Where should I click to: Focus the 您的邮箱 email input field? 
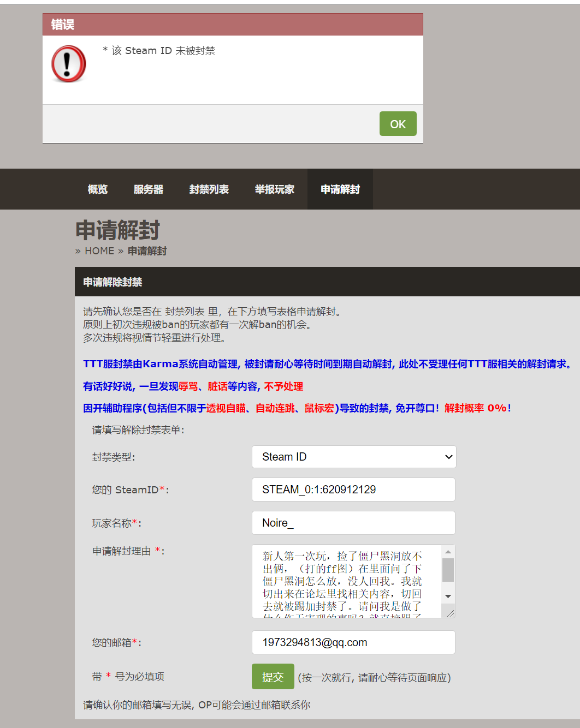[x=353, y=642]
